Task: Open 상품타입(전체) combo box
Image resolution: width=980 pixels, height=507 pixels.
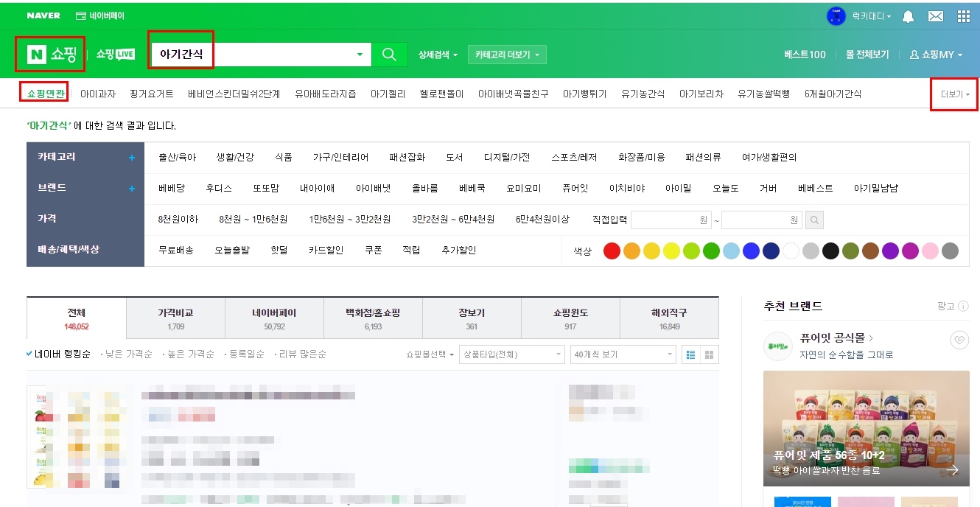Action: 511,354
